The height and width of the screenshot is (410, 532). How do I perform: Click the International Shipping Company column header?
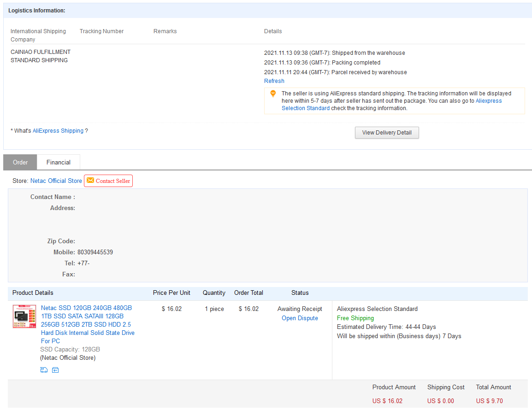pyautogui.click(x=38, y=35)
